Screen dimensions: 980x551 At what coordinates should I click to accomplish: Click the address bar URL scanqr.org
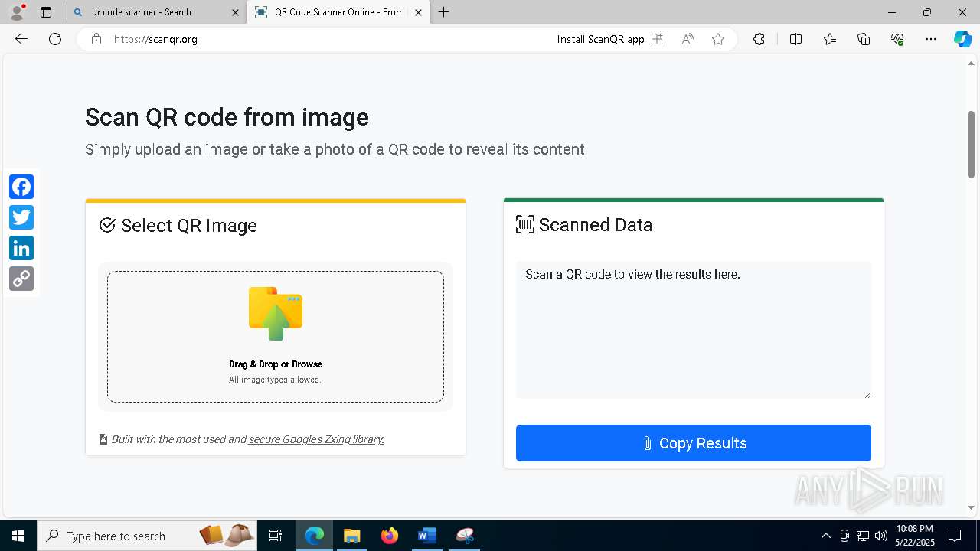(155, 39)
